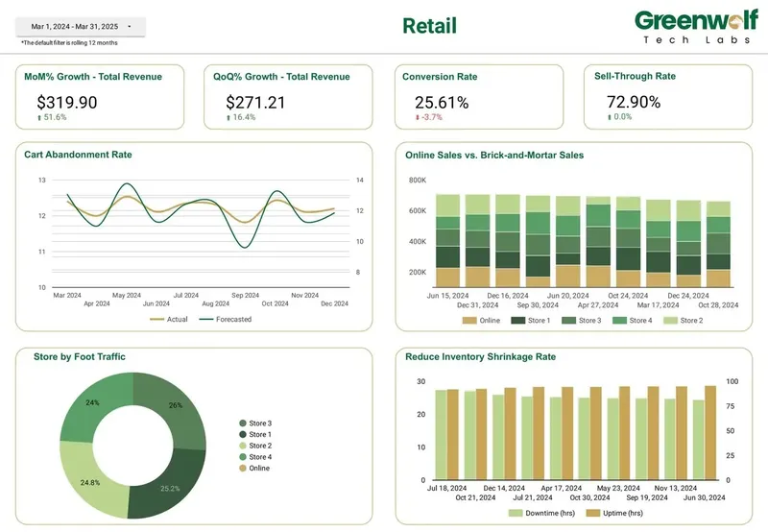Select the Sell-Through Rate value 72.90%
This screenshot has height=532, width=768.
pos(634,102)
